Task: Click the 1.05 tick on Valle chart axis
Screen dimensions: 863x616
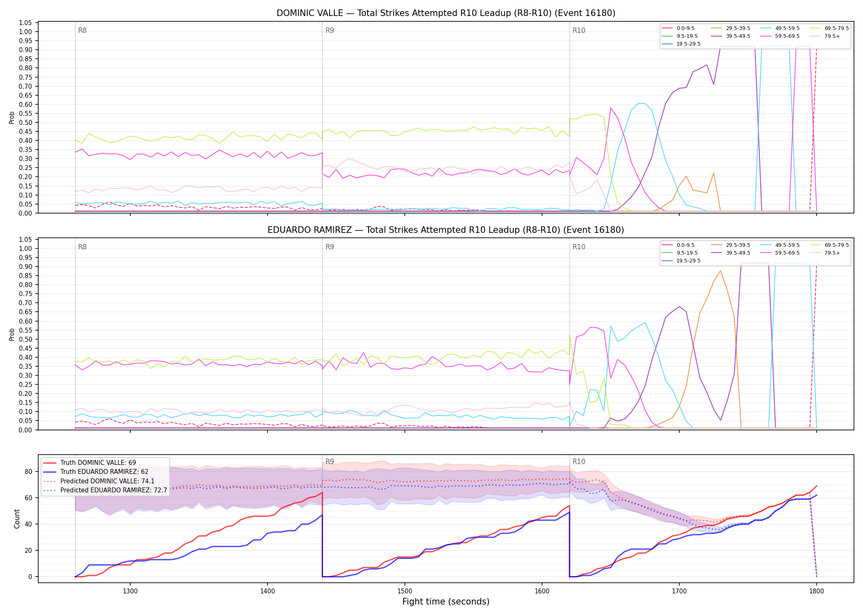Action: click(x=25, y=23)
